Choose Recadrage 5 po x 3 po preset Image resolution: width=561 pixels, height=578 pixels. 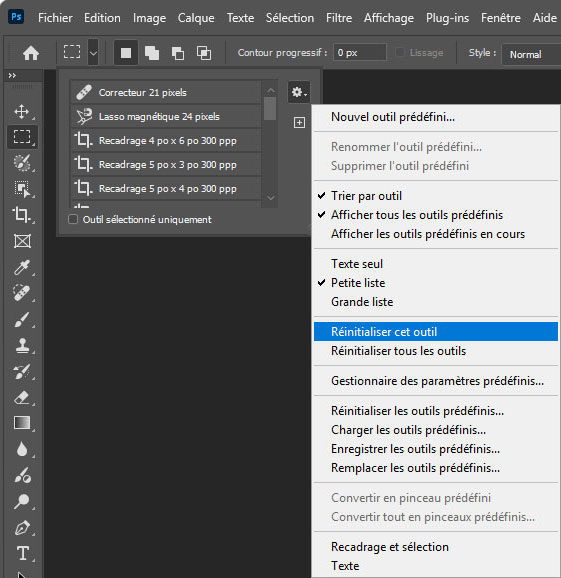point(166,164)
